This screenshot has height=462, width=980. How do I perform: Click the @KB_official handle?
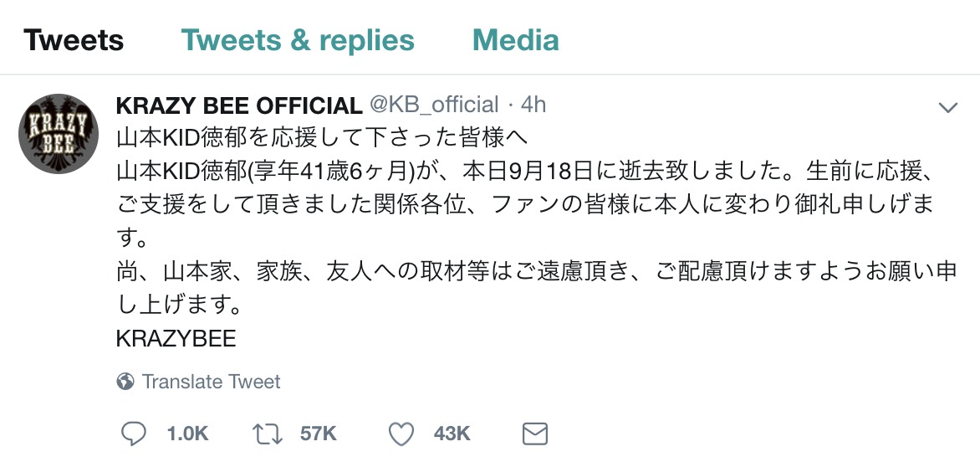(434, 105)
